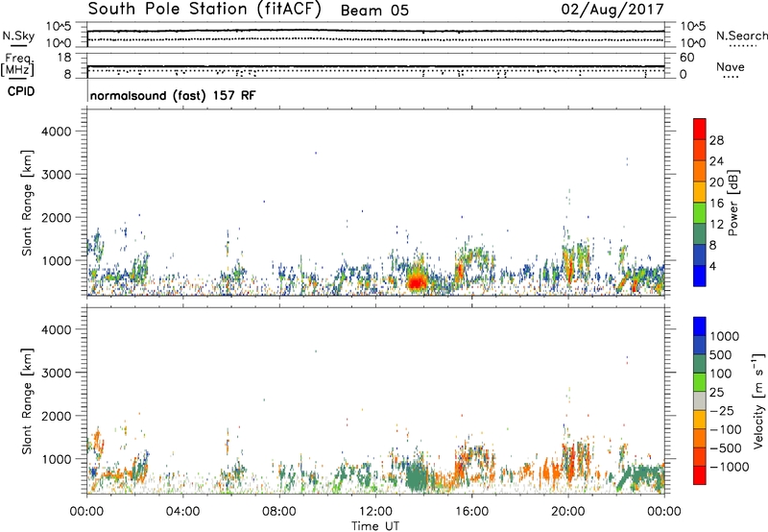768x532 pixels.
Task: Click the '4' tick on the Power scale
Action: click(x=713, y=267)
